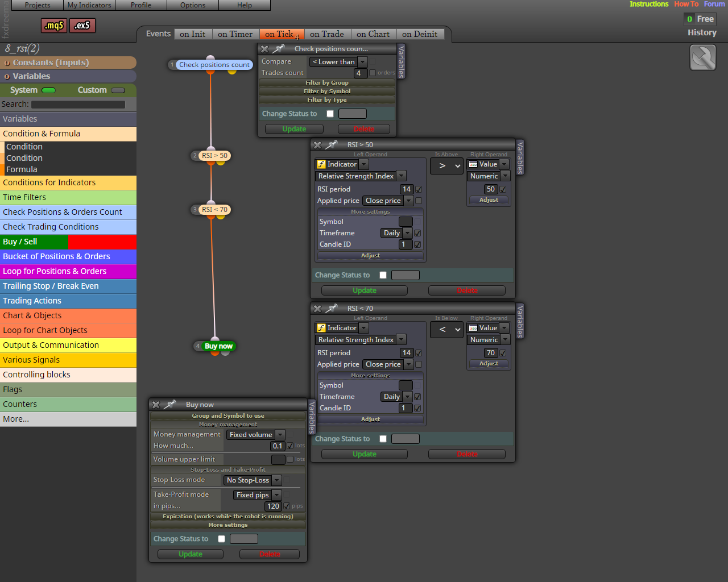This screenshot has width=728, height=582.
Task: Close the Buy now panel
Action: [x=156, y=405]
